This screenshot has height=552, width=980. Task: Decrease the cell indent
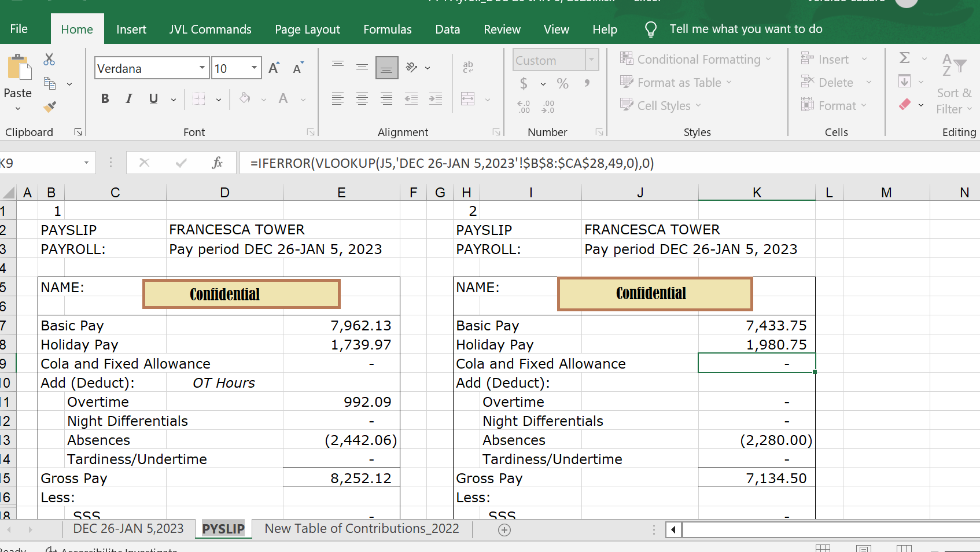(x=411, y=99)
